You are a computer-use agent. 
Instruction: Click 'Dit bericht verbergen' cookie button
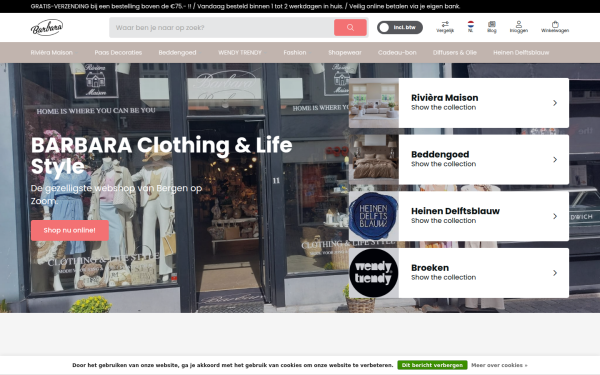(x=432, y=365)
